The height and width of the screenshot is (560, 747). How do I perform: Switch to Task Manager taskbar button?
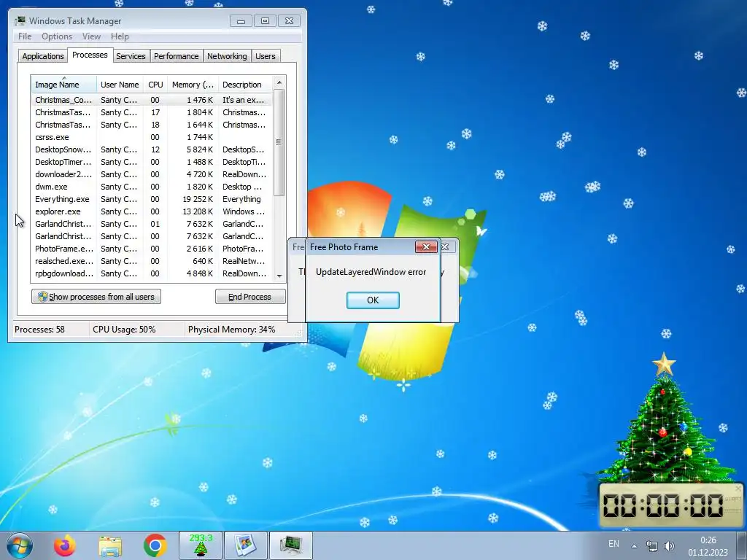290,545
